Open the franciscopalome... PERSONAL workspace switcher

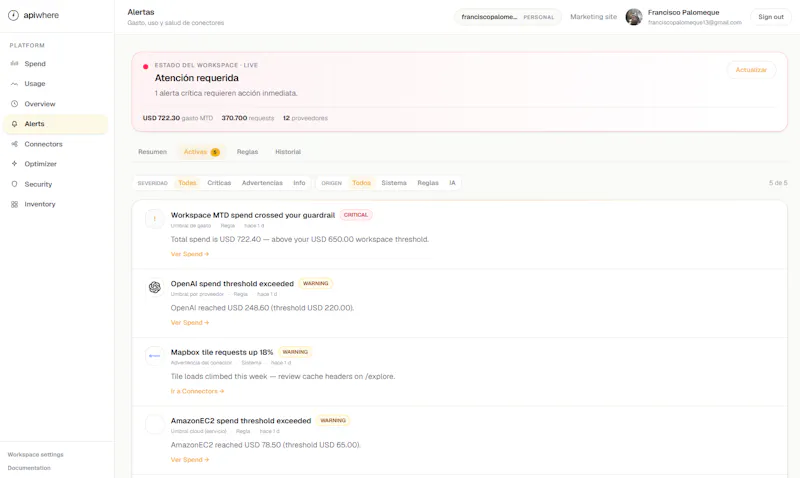coord(508,17)
